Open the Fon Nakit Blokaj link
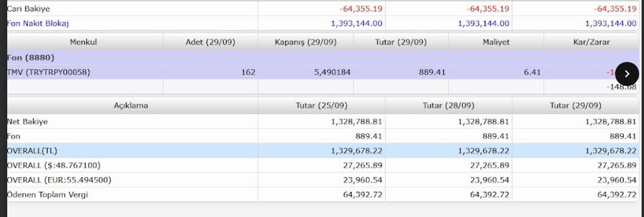 38,23
